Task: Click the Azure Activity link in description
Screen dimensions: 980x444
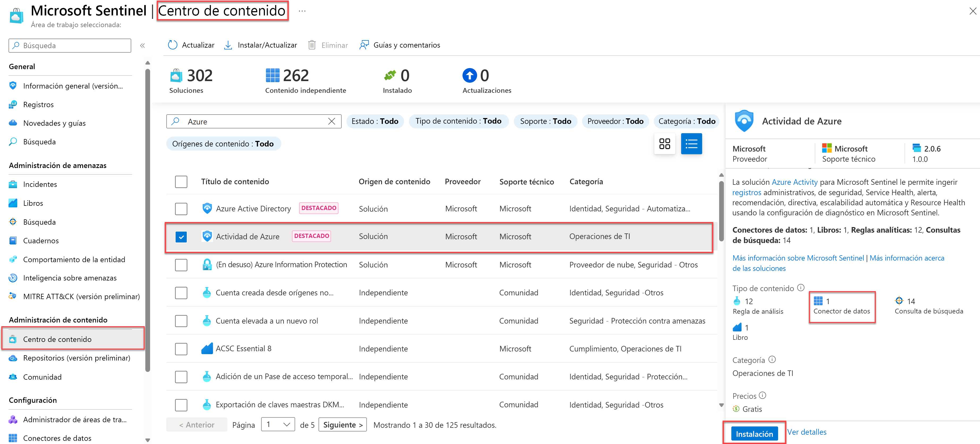Action: (x=794, y=182)
